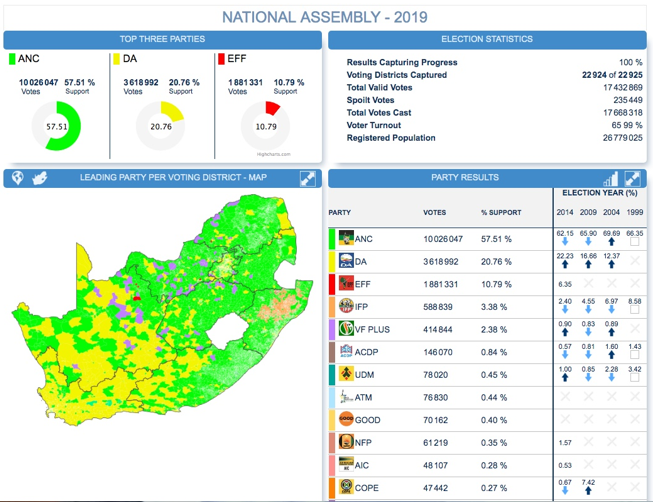Screen dimensions: 661x502
Task: Click 'Leading Party Per Voting District - Map' title
Action: click(x=173, y=177)
